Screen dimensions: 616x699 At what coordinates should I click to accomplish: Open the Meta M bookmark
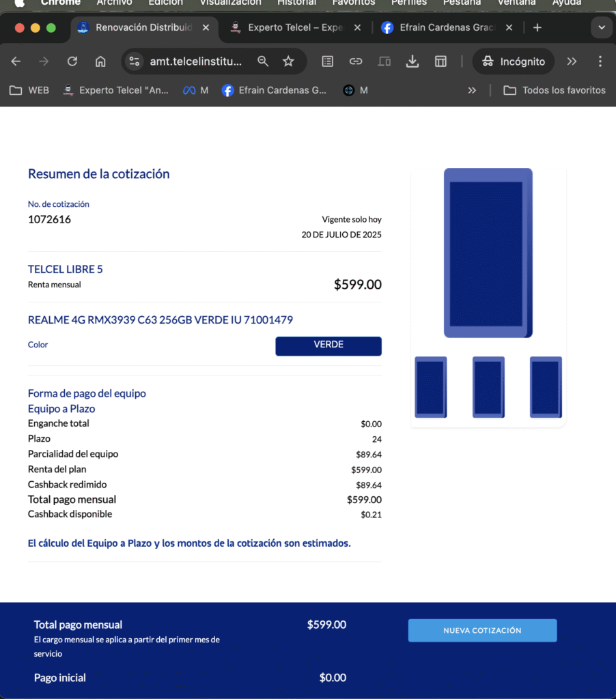coord(196,91)
